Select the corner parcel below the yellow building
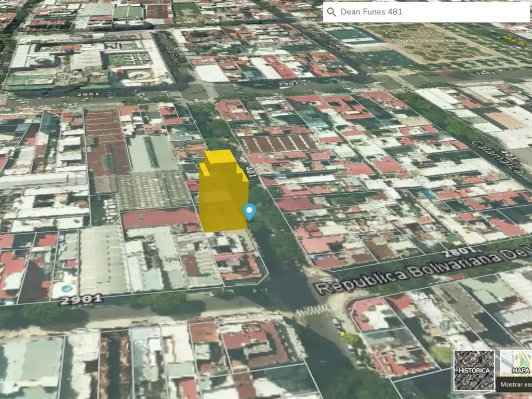The width and height of the screenshot is (532, 399). [236, 260]
